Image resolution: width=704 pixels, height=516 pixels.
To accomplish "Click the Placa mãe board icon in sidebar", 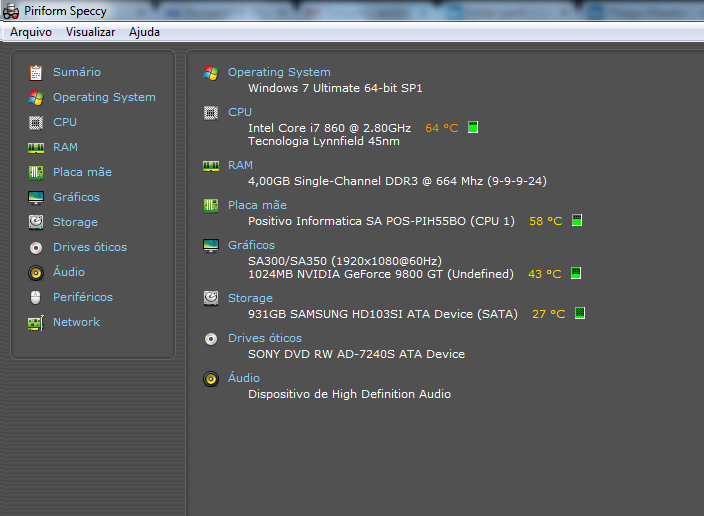I will (x=36, y=172).
